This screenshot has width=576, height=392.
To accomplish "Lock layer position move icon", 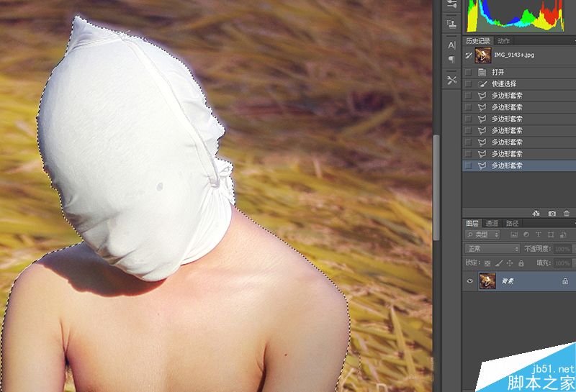I will pos(510,263).
